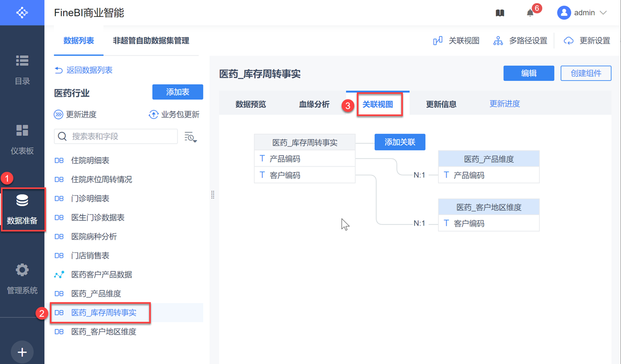Open the notification bell
Screen dimensions: 621x364
tap(530, 13)
